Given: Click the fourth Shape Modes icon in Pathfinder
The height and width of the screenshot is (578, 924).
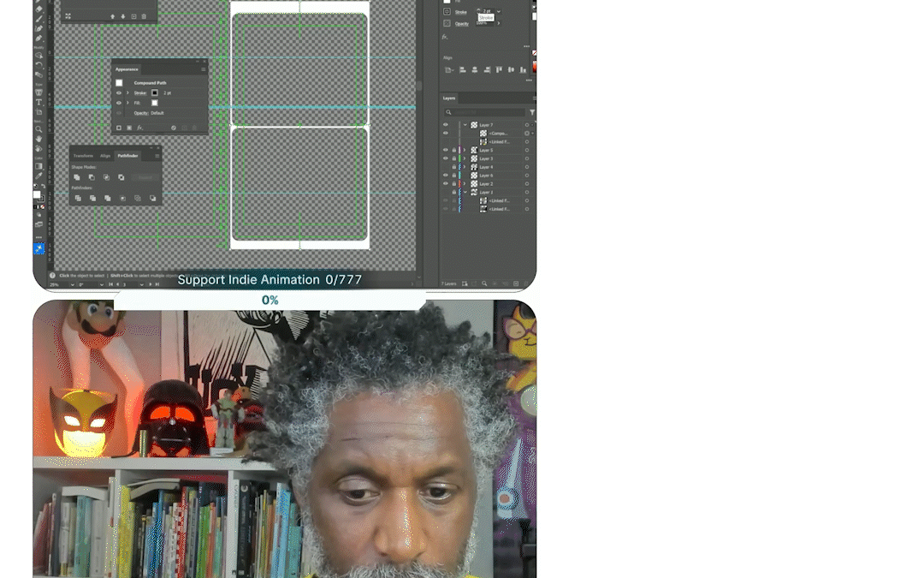Looking at the screenshot, I should coord(121,177).
